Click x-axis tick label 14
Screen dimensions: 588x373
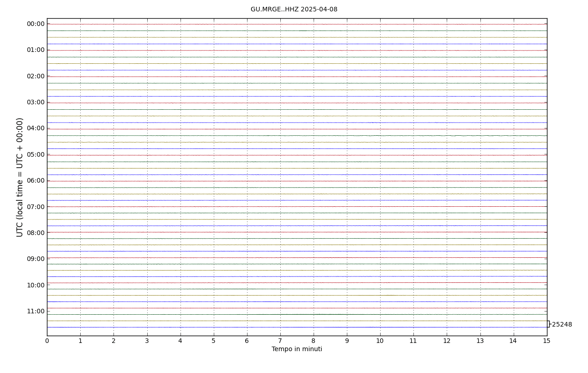click(x=514, y=341)
